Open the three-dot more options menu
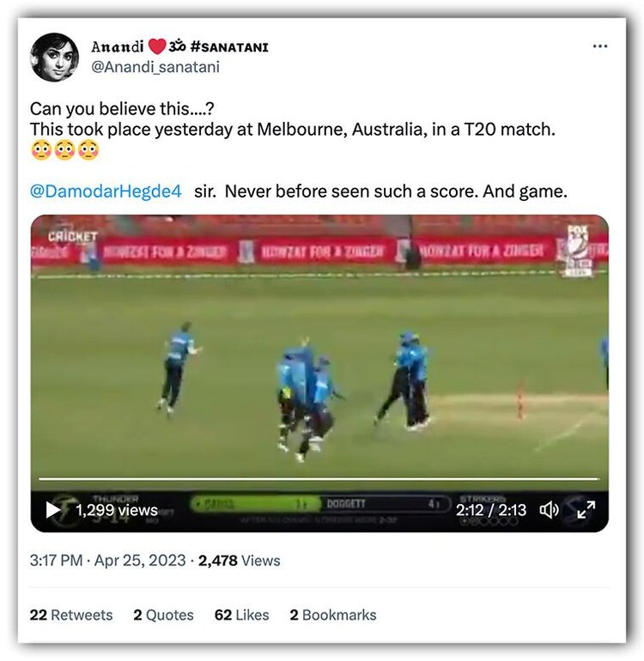 click(x=599, y=46)
